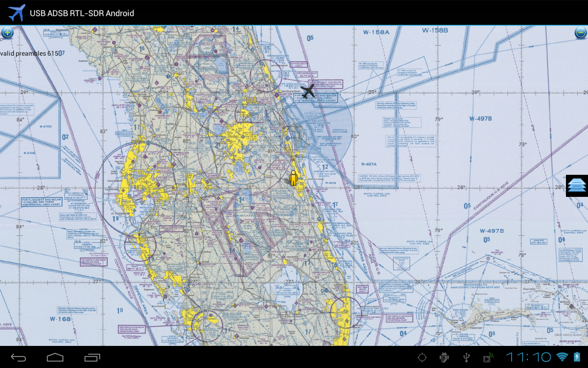
Task: Zoom out with the minus button
Action: coord(581,33)
